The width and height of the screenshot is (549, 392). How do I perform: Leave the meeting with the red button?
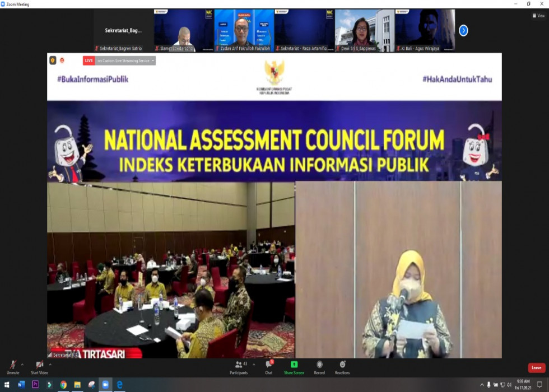coord(536,368)
